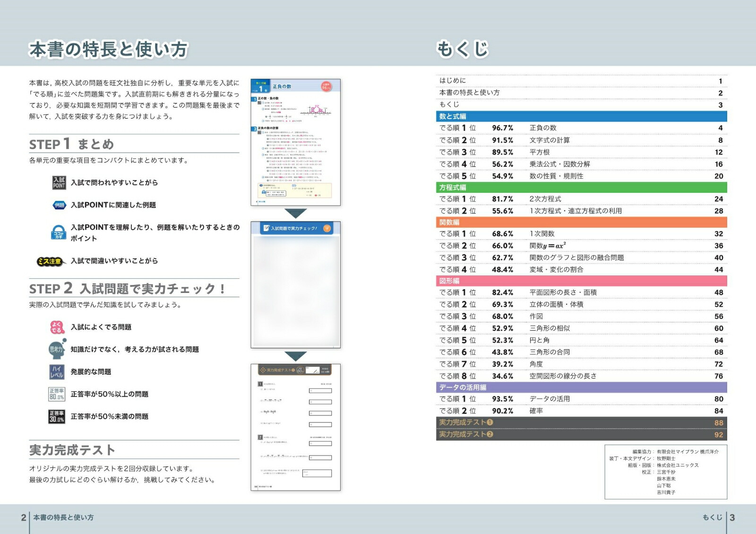The height and width of the screenshot is (534, 756).
Task: Click the arrow below the first sample page
Action: click(x=296, y=213)
